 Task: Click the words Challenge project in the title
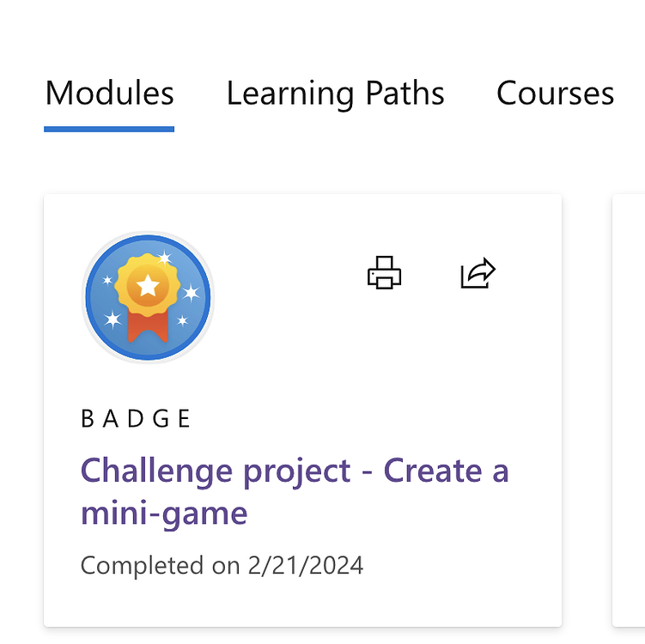(x=216, y=472)
